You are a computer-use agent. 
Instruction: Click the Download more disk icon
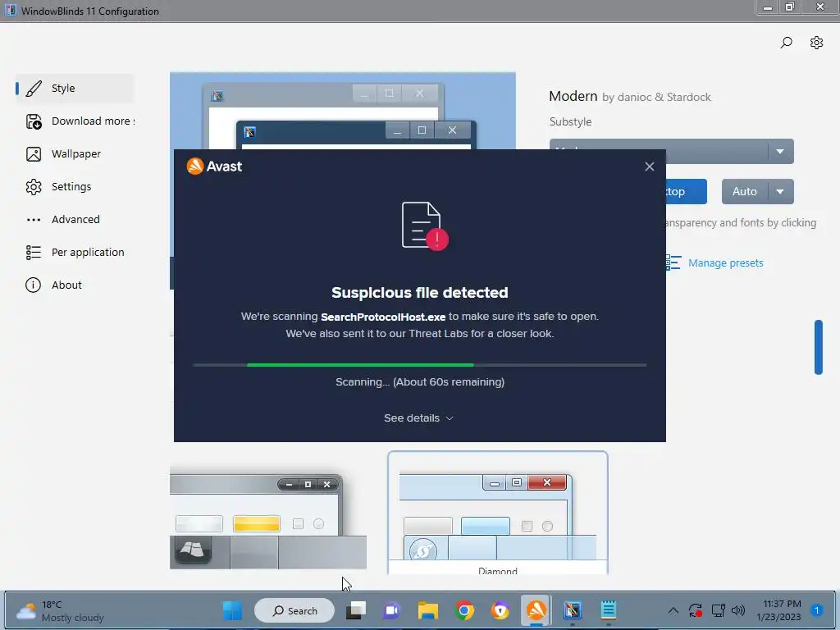(x=33, y=121)
